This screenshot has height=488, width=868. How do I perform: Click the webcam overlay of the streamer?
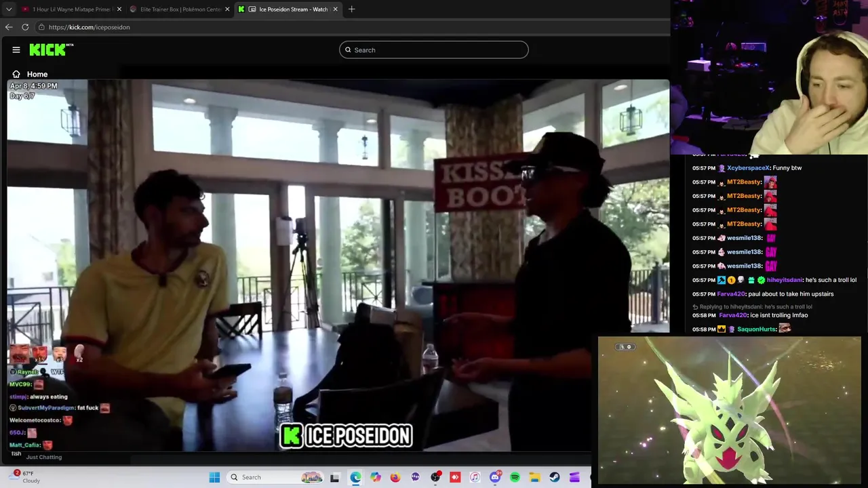(x=769, y=77)
